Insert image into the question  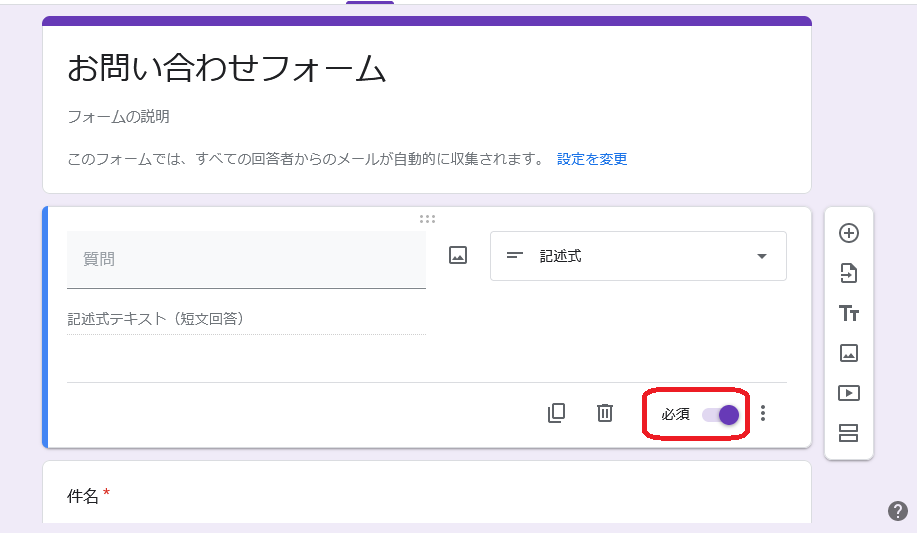point(458,255)
